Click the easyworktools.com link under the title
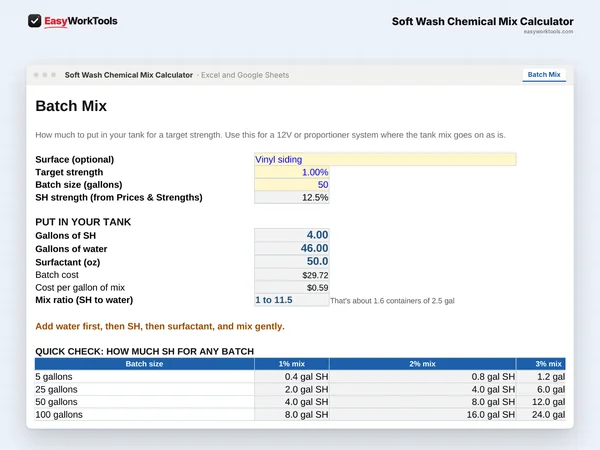 pos(548,32)
